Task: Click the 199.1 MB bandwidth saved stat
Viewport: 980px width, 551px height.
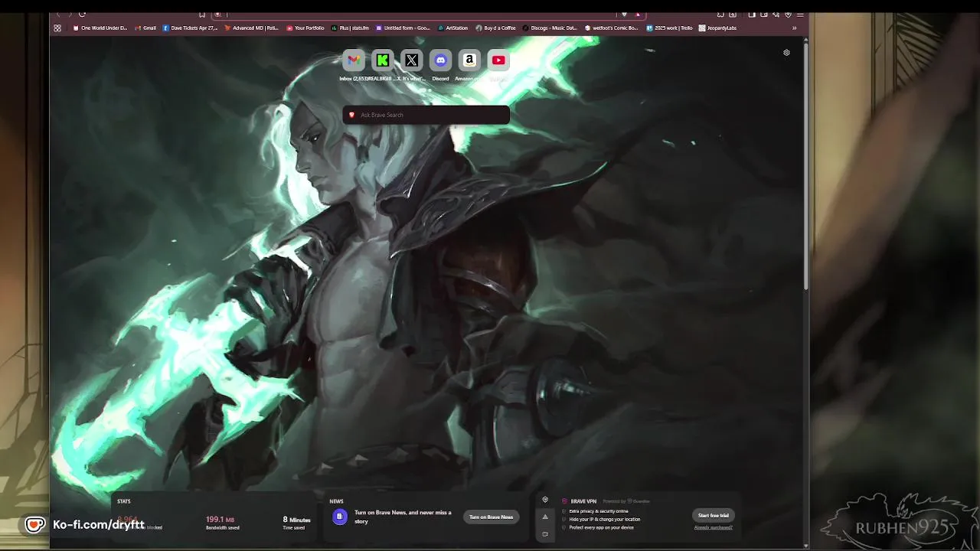Action: [222, 523]
